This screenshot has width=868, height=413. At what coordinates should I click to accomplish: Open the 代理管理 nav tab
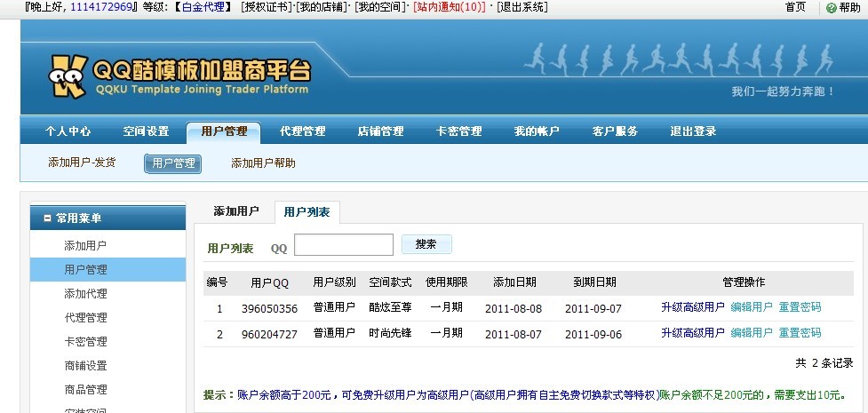(302, 131)
